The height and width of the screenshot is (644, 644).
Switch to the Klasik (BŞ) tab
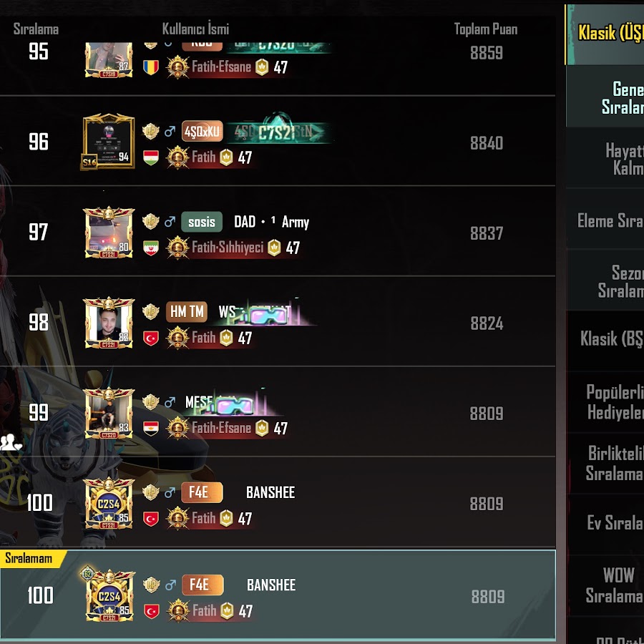(x=605, y=339)
